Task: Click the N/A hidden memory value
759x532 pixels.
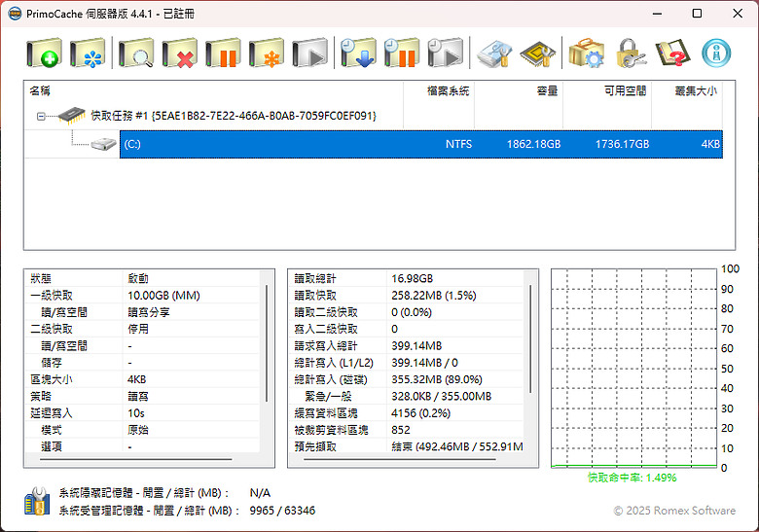Action: point(260,493)
